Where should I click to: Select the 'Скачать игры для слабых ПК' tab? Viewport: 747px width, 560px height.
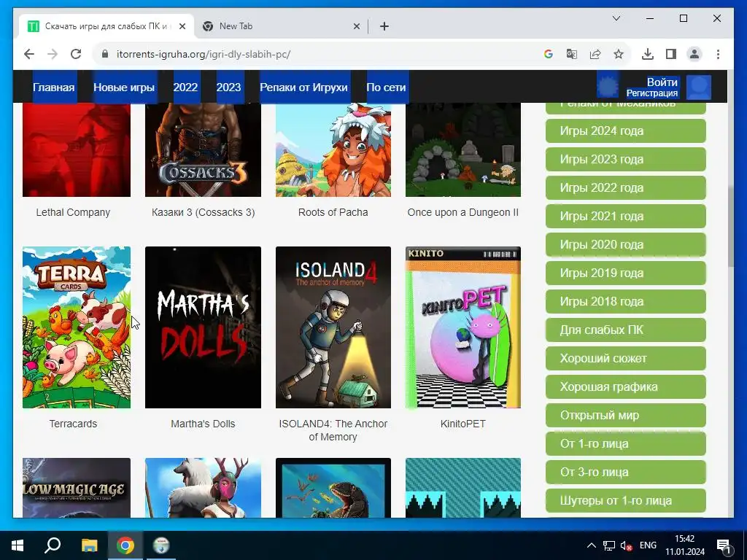point(107,26)
